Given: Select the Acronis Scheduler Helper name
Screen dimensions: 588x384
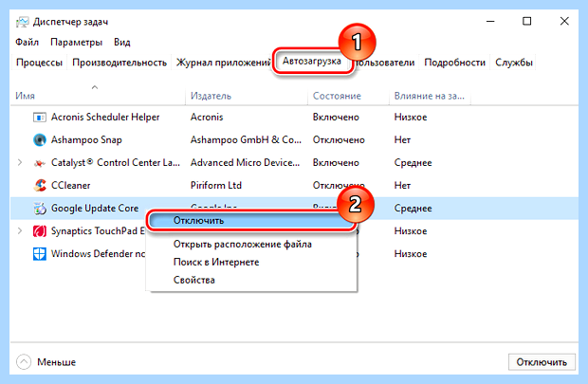Looking at the screenshot, I should coord(105,117).
